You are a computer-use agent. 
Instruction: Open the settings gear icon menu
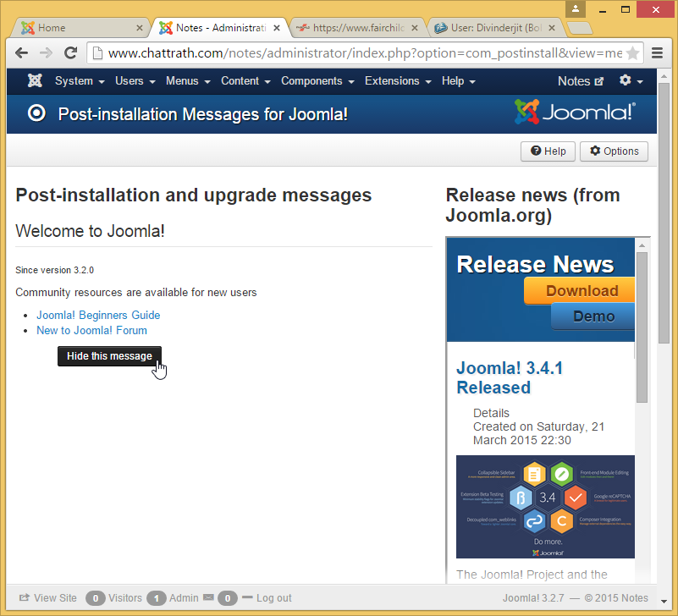[631, 81]
